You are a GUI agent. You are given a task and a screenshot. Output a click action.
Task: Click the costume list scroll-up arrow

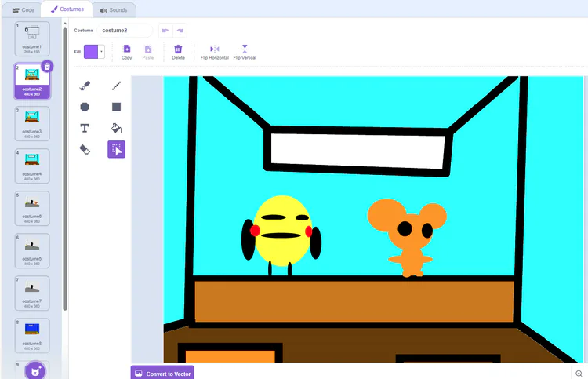[x=65, y=24]
